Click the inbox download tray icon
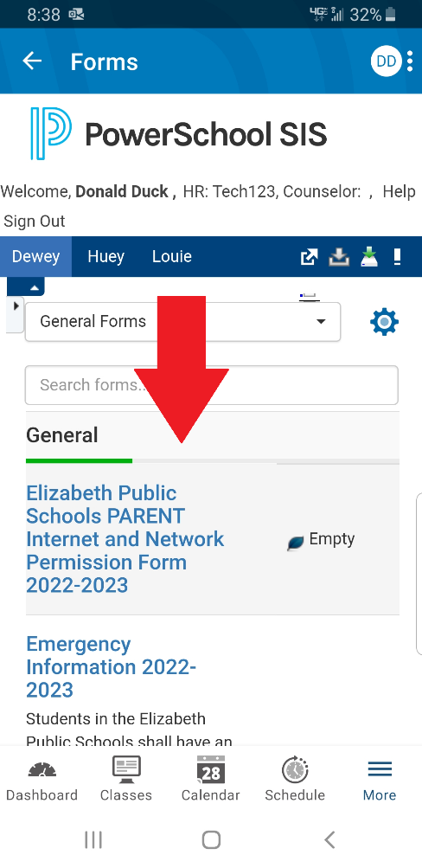Image resolution: width=422 pixels, height=868 pixels. 339,257
